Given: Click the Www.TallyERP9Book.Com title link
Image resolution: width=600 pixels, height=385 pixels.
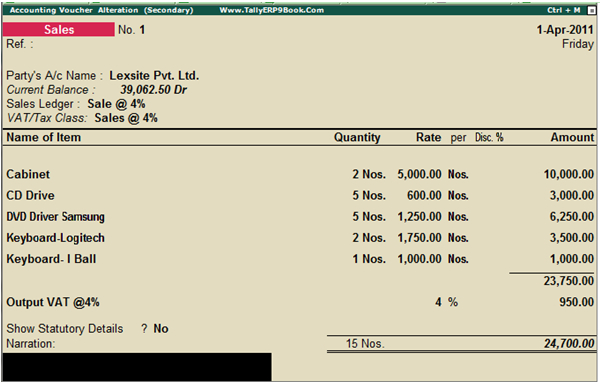Looking at the screenshot, I should click(x=272, y=10).
